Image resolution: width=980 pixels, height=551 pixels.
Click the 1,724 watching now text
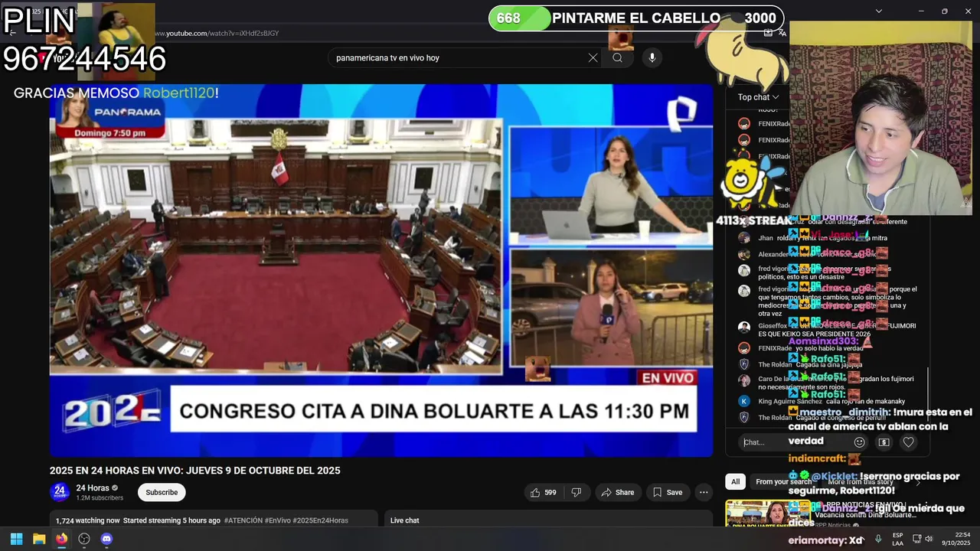coord(88,520)
